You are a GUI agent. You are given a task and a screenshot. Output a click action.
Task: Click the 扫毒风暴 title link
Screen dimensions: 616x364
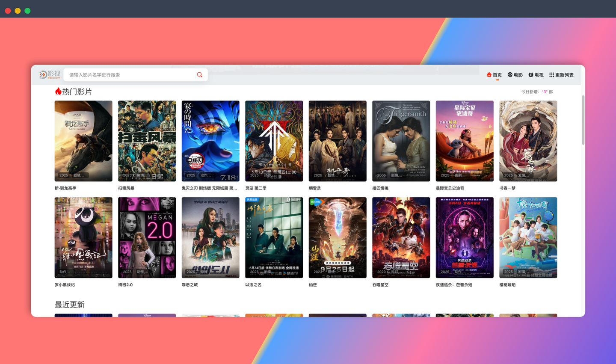126,188
